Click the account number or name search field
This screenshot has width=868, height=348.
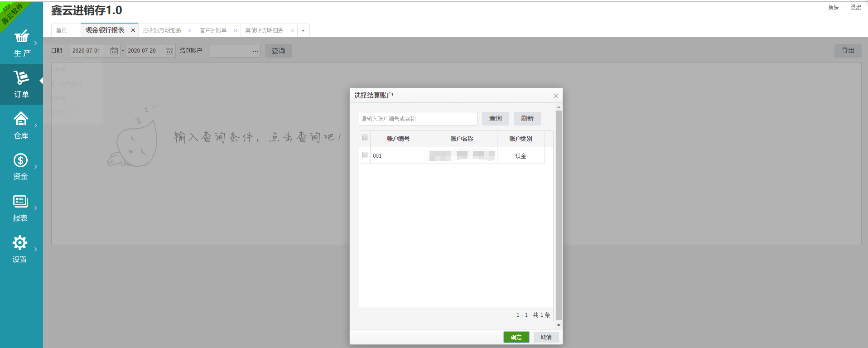tap(418, 119)
